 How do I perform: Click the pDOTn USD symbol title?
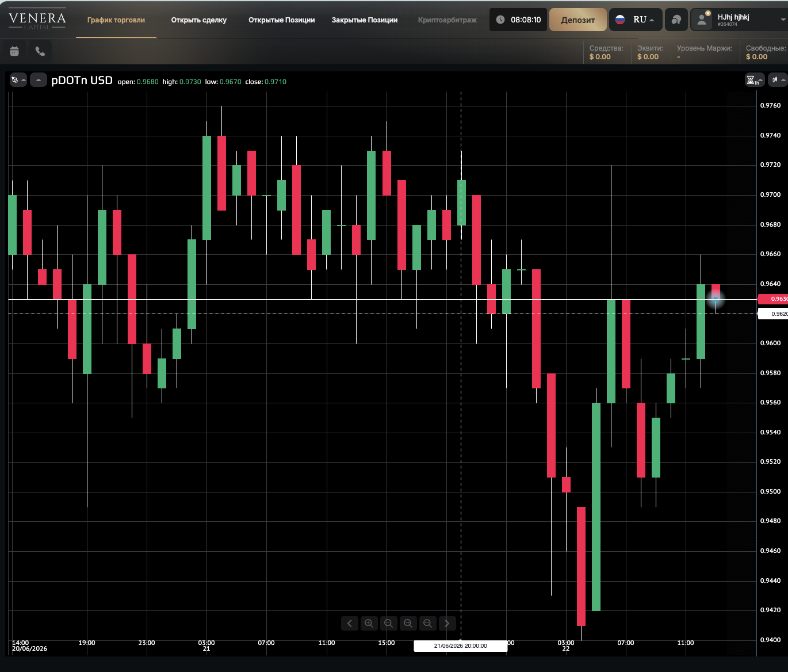tap(82, 81)
